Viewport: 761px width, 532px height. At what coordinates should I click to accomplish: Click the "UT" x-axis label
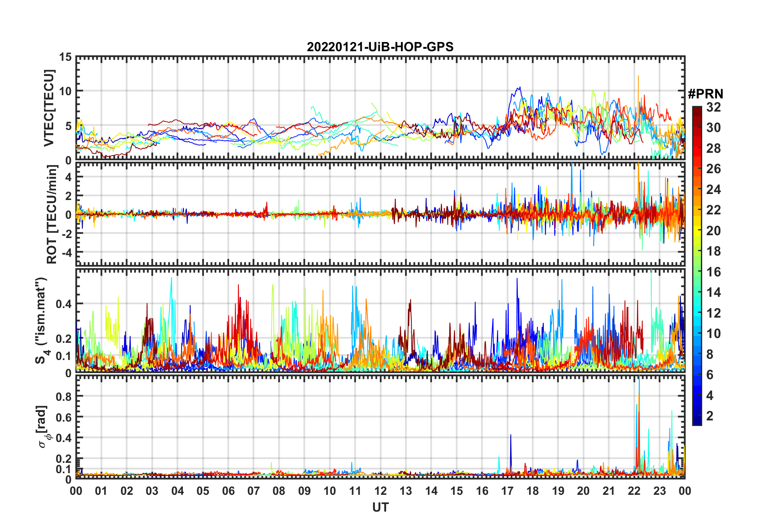[x=380, y=507]
